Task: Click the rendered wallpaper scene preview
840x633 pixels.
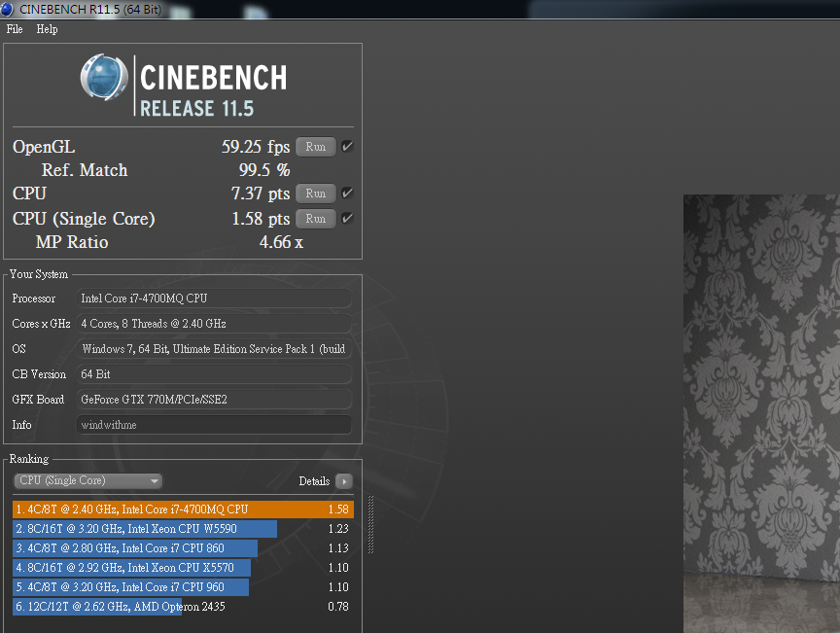Action: click(761, 413)
